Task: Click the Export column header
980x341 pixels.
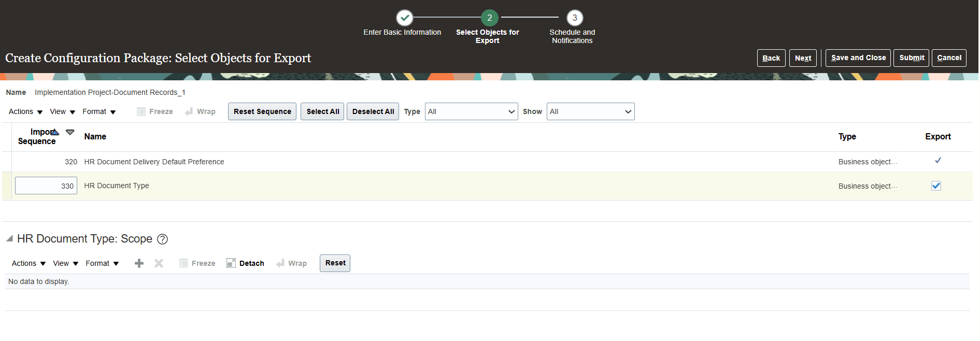Action: click(938, 137)
